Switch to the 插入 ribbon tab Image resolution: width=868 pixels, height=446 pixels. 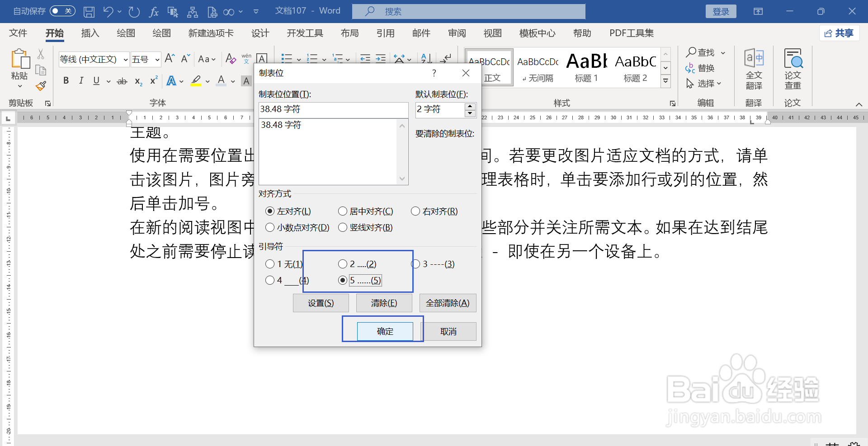(90, 33)
